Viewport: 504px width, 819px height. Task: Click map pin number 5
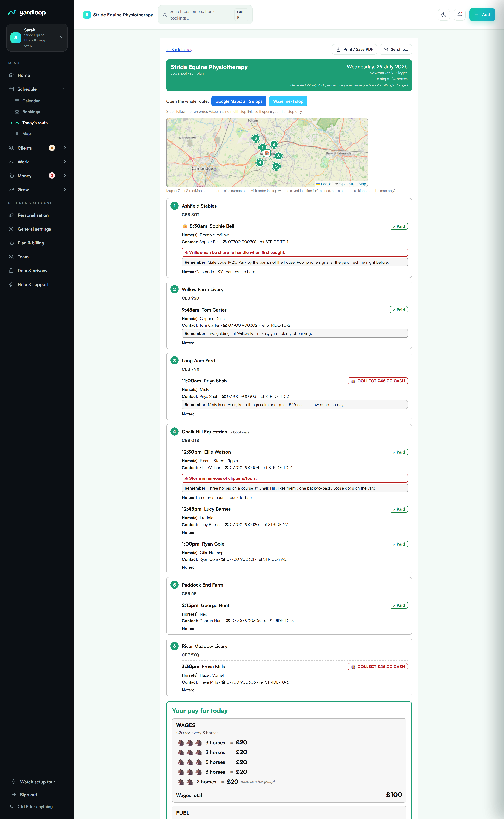coord(276,166)
